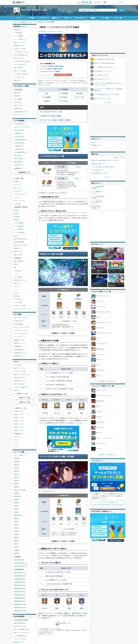
Task: Open the 評価 cell in ニィロウ関連記事 table
Action: coord(47,93)
